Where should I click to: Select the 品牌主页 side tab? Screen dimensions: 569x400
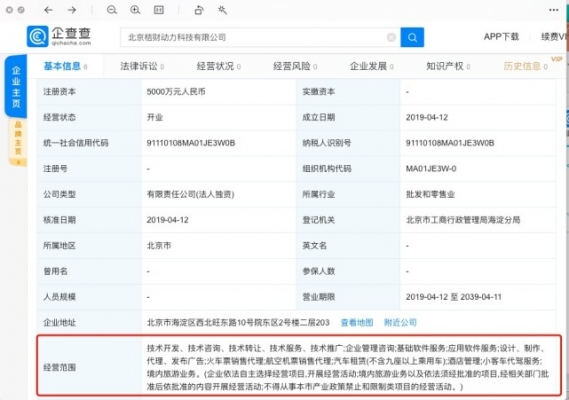[18, 142]
